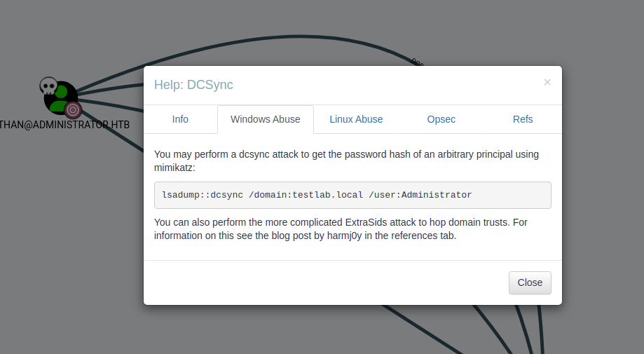Click the Help: DCSync dialog title

[193, 85]
